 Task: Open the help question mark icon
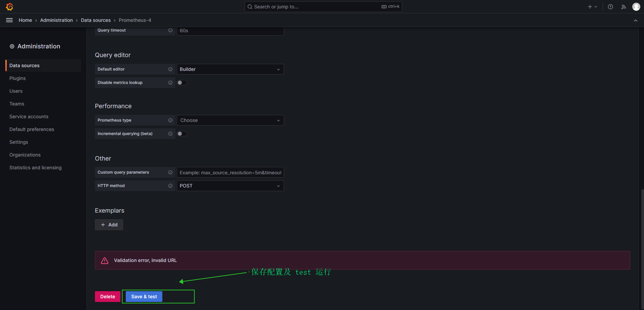[x=610, y=7]
